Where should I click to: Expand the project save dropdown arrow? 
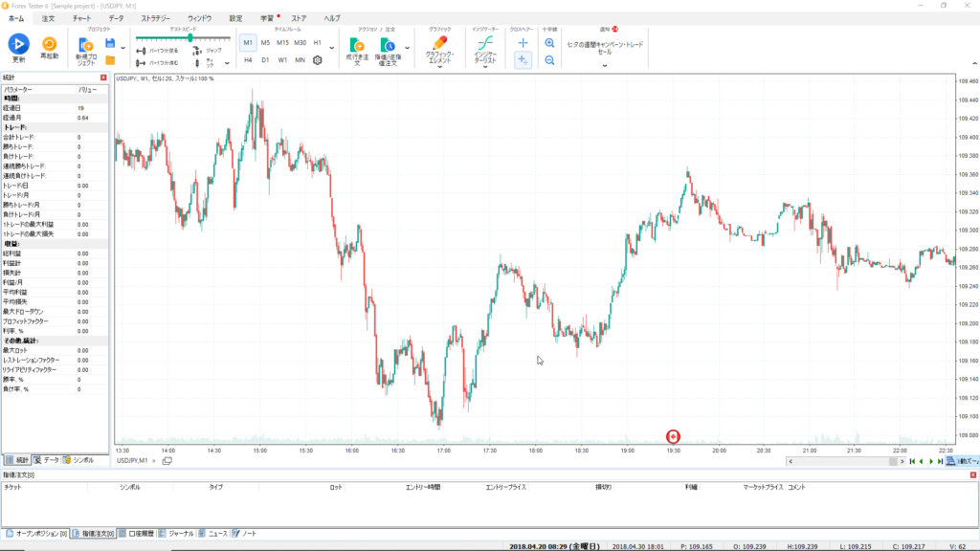(123, 48)
